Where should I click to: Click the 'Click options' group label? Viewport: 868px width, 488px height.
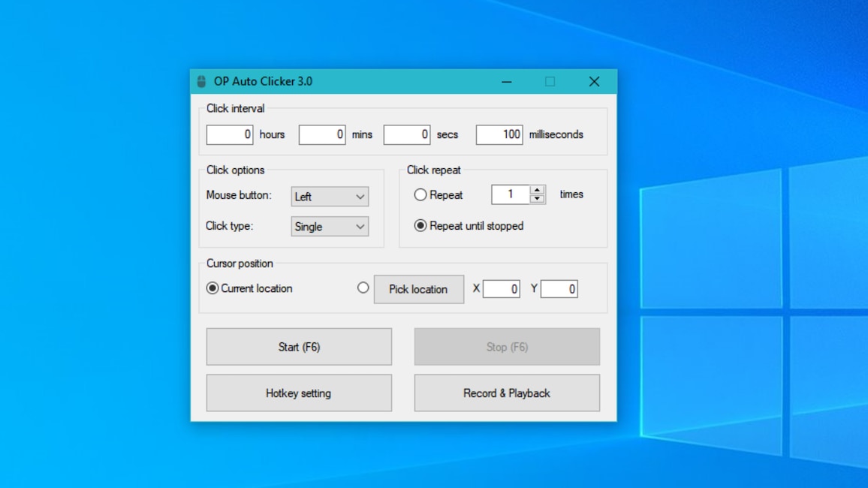coord(235,170)
